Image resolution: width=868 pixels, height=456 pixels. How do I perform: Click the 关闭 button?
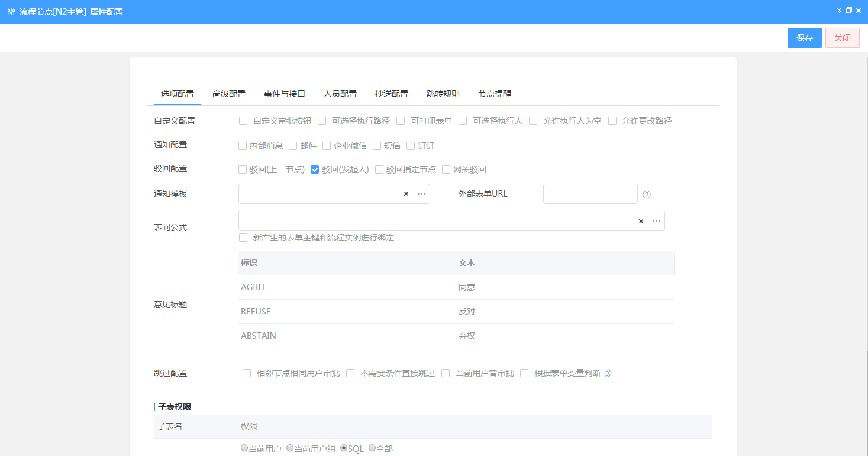pos(843,38)
